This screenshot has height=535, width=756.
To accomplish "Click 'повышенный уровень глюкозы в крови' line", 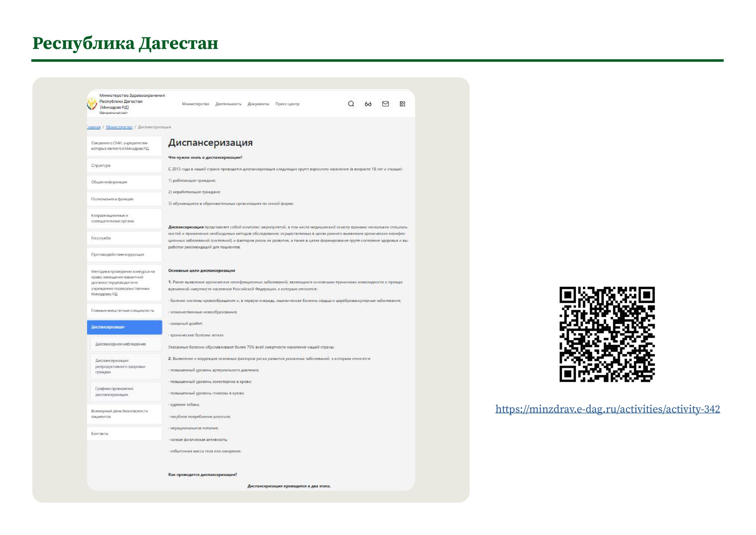I will tap(206, 393).
